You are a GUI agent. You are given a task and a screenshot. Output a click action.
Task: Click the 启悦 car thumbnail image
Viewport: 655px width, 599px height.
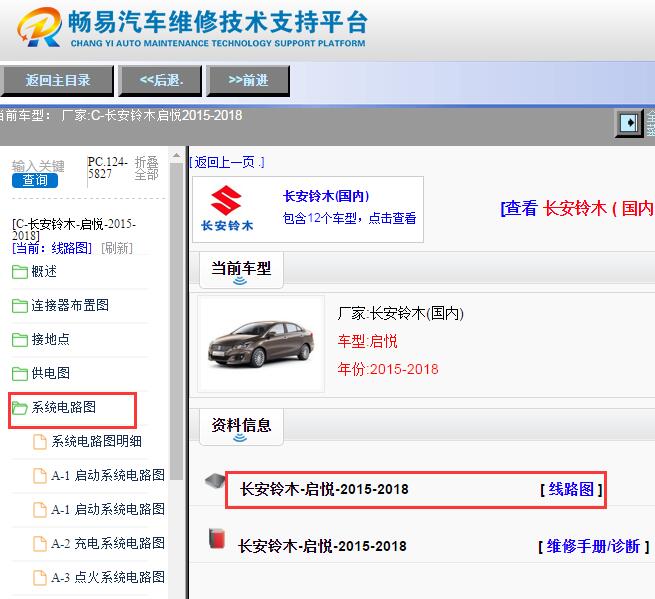coord(261,344)
